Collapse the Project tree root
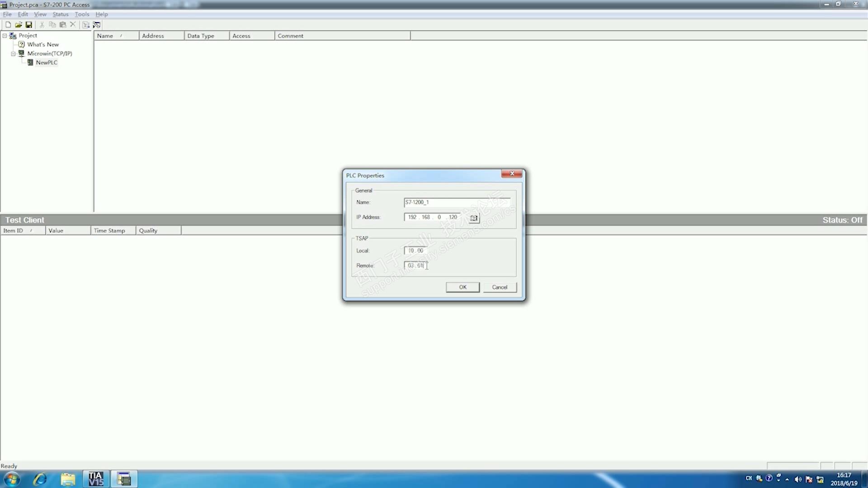The width and height of the screenshot is (868, 488). tap(5, 35)
